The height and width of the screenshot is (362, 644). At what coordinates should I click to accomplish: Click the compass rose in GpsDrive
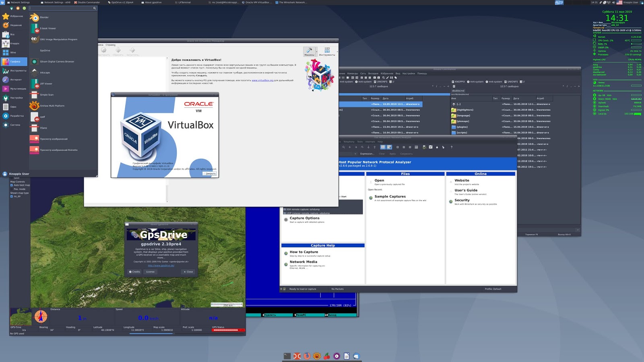[x=41, y=317]
